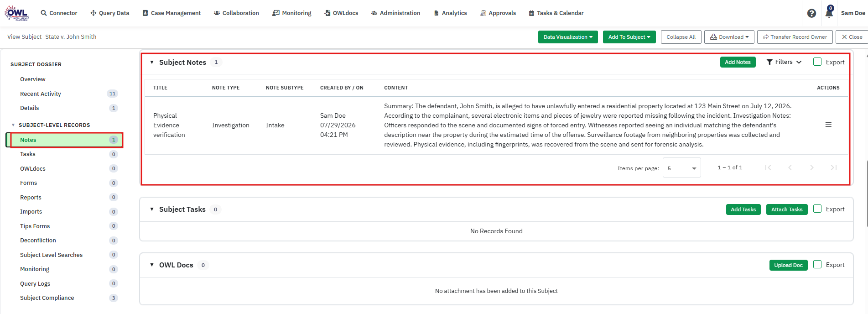Open the Collaboration menu
Screen dimensions: 868x314
236,13
